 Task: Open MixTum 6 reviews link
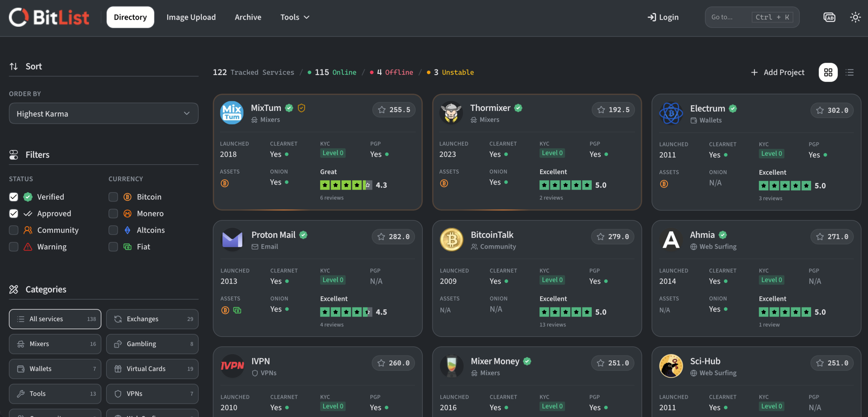[332, 198]
